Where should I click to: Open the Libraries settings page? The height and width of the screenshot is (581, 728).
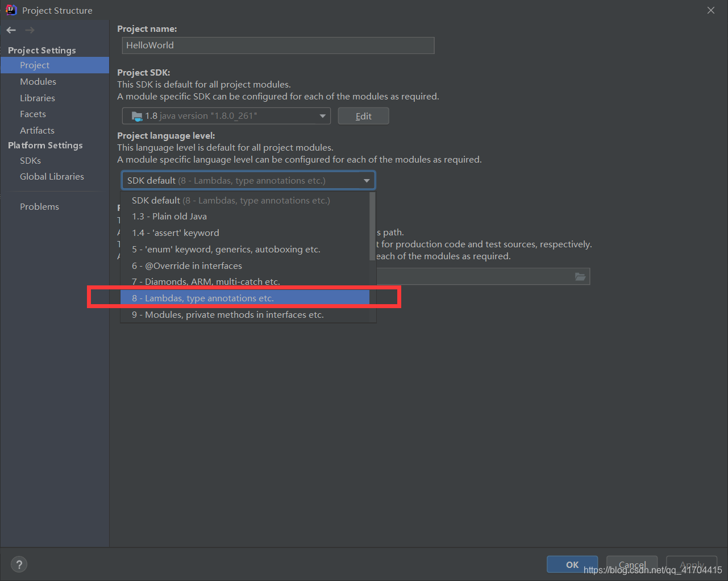click(55, 98)
